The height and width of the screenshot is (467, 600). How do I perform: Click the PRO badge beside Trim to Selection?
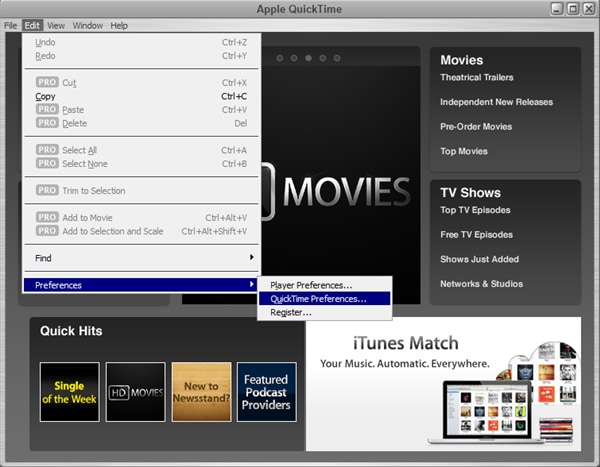coord(47,190)
